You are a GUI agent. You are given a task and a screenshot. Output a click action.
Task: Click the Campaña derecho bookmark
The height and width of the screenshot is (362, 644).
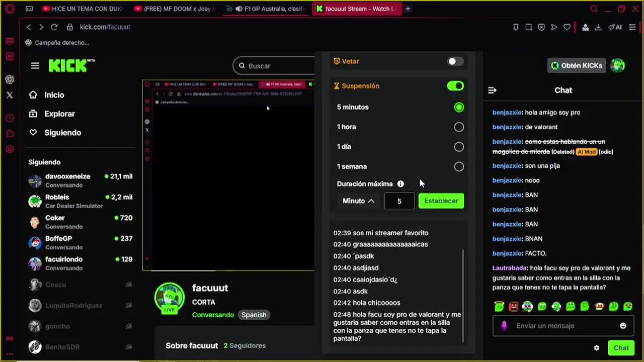[57, 43]
